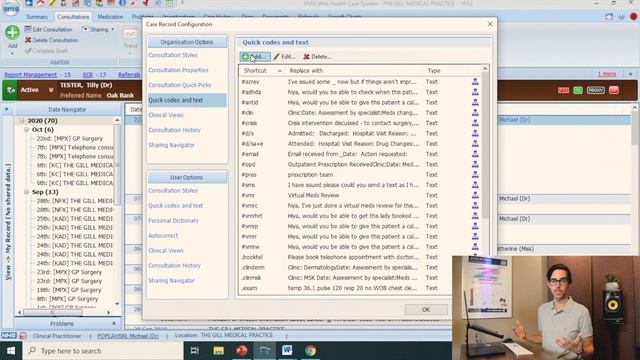Select '18th: [MPX] GP Surgery' in Date Navigator
The width and height of the screenshot is (640, 360).
[69, 290]
